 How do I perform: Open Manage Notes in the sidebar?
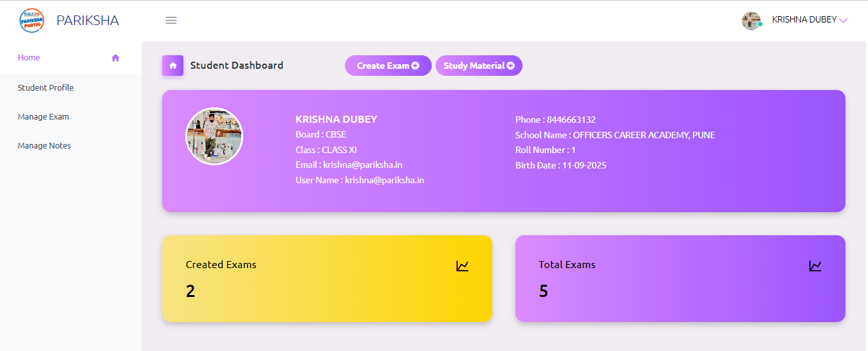click(x=44, y=146)
